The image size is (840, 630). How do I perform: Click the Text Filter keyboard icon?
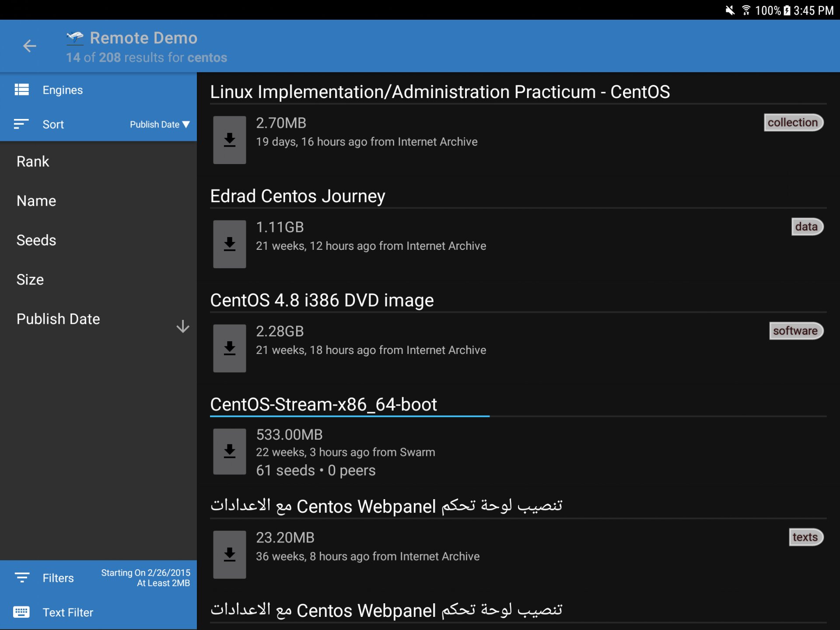(21, 612)
